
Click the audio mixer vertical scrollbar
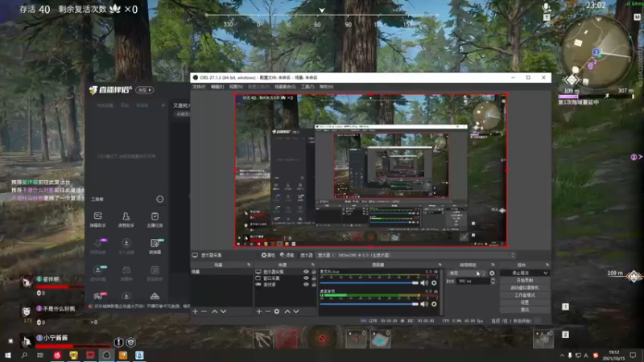(x=441, y=292)
